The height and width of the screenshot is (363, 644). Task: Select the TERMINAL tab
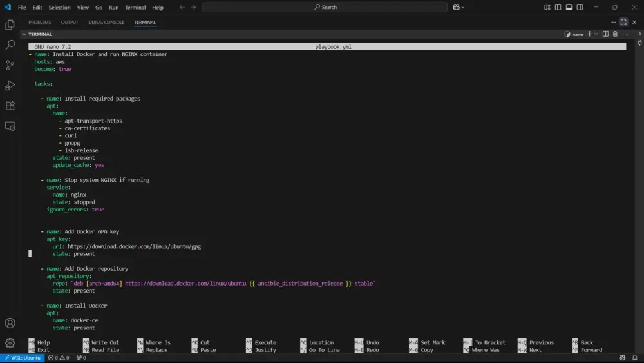[x=145, y=22]
